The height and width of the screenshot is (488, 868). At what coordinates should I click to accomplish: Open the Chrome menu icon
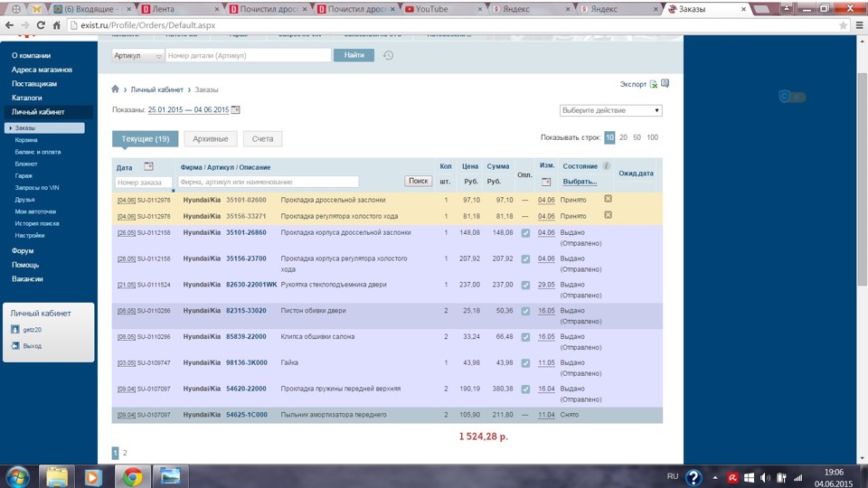coord(859,25)
